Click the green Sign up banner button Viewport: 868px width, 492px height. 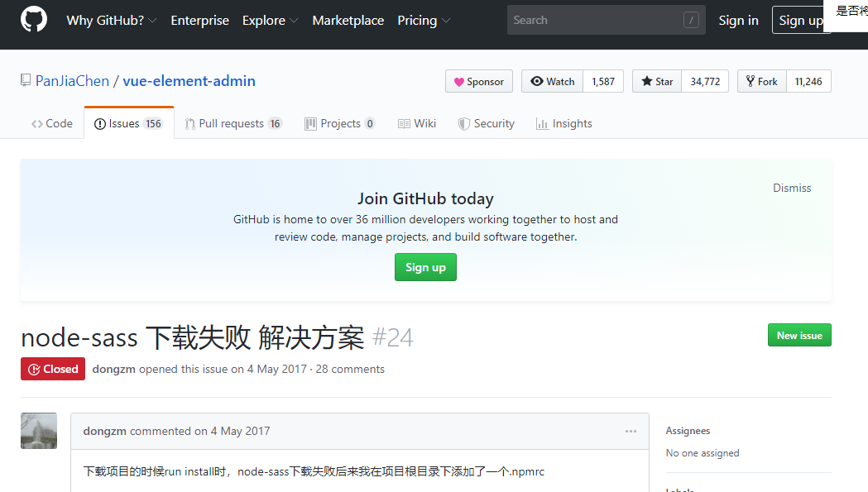425,267
